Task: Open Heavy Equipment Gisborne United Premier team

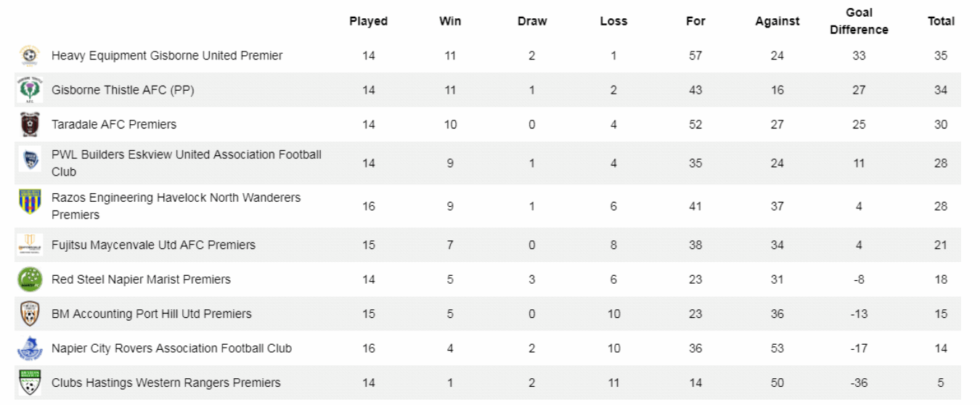Action: pyautogui.click(x=167, y=56)
